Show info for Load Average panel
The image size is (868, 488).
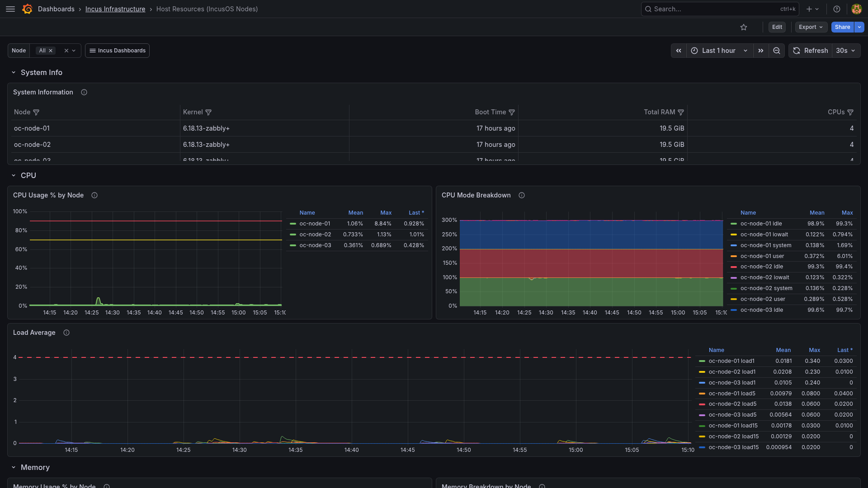point(66,333)
